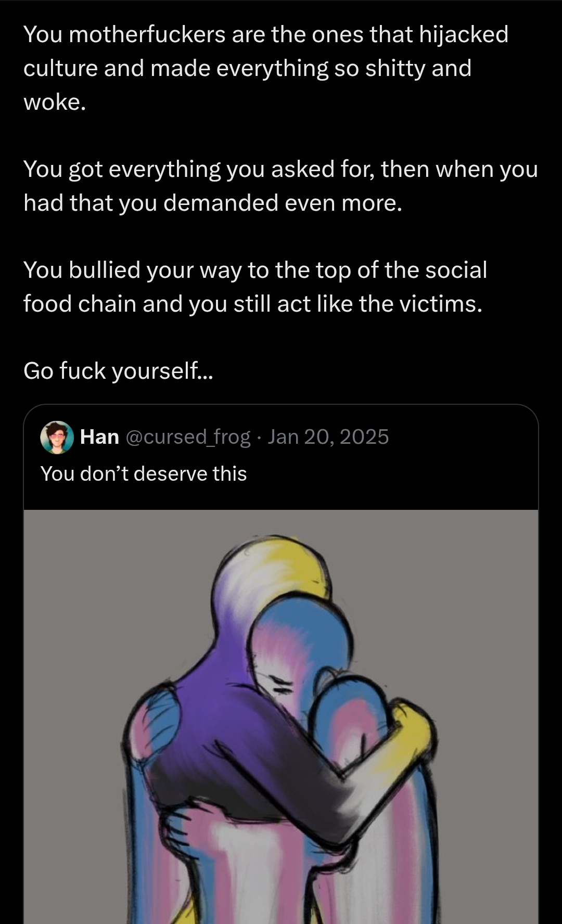Viewport: 562px width, 924px height.
Task: Tap the word 'victims.' in the post
Action: pyautogui.click(x=441, y=304)
